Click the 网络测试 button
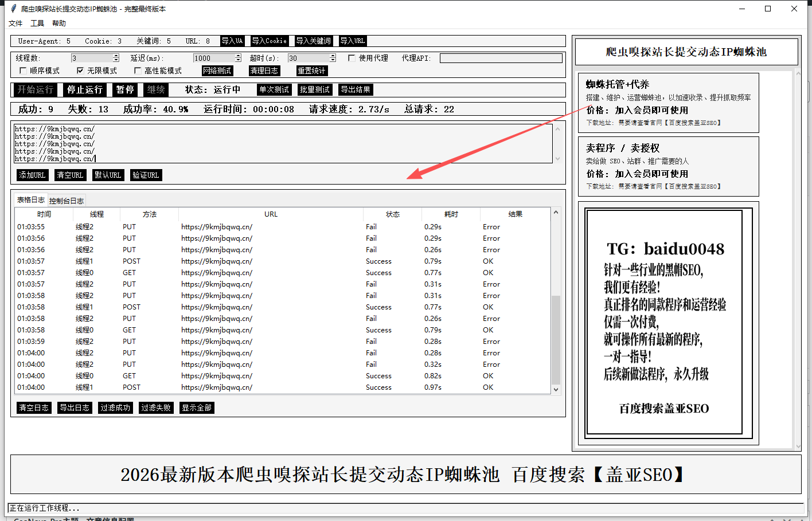The image size is (812, 521). pyautogui.click(x=217, y=71)
